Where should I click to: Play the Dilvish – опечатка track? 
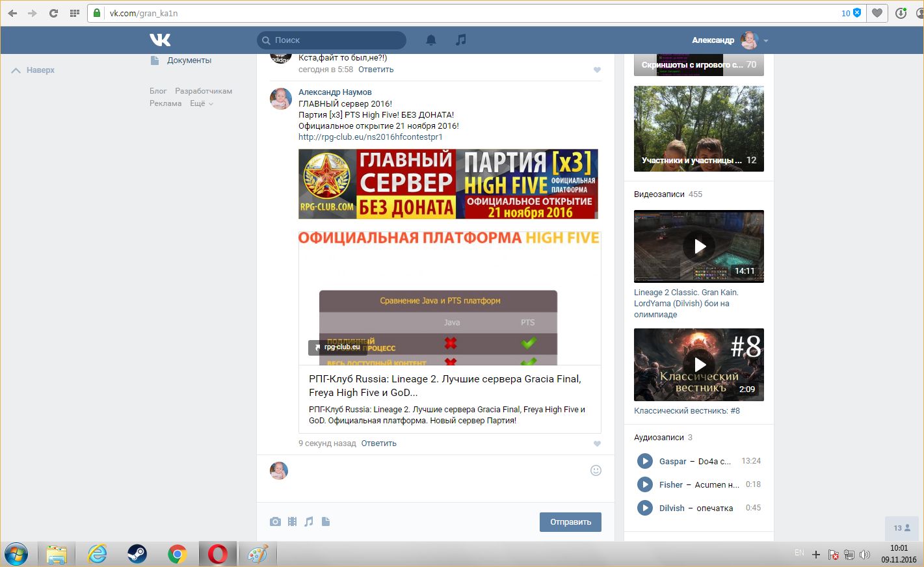645,508
